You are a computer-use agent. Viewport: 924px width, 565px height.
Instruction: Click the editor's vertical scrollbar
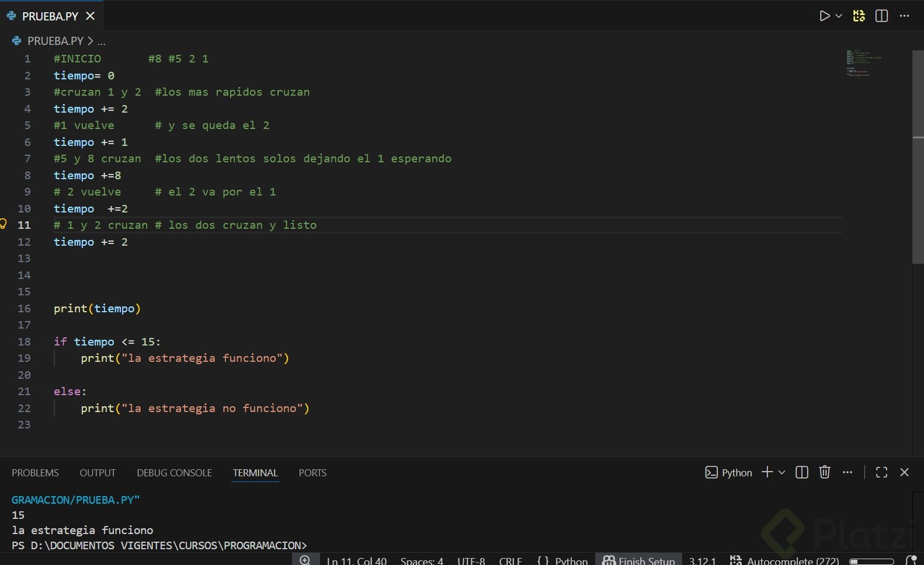[918, 158]
